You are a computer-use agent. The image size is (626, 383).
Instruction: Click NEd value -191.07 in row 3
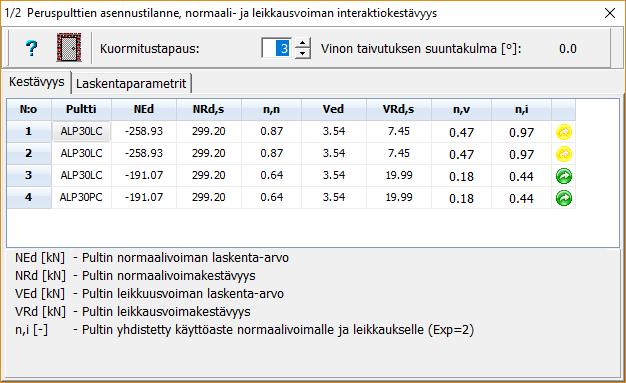coord(144,175)
